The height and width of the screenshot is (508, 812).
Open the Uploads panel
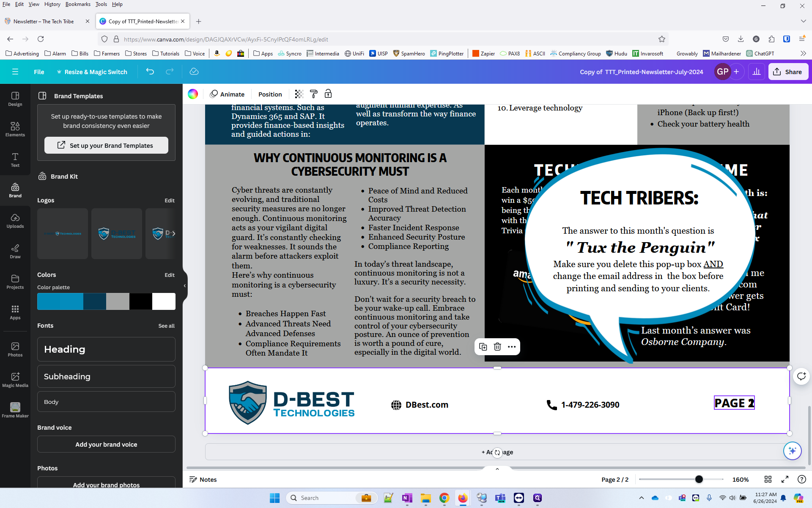click(15, 221)
